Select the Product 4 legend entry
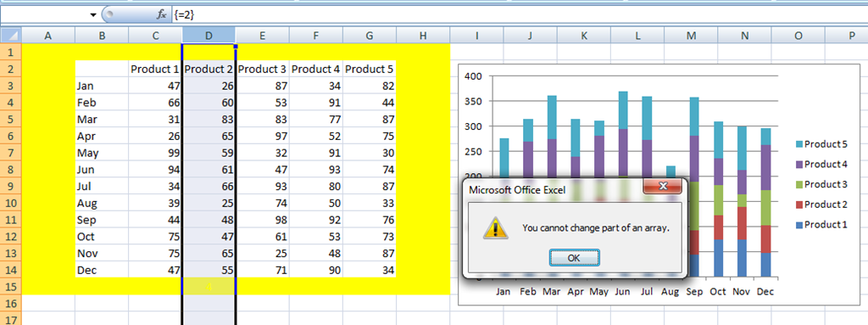 (x=821, y=164)
